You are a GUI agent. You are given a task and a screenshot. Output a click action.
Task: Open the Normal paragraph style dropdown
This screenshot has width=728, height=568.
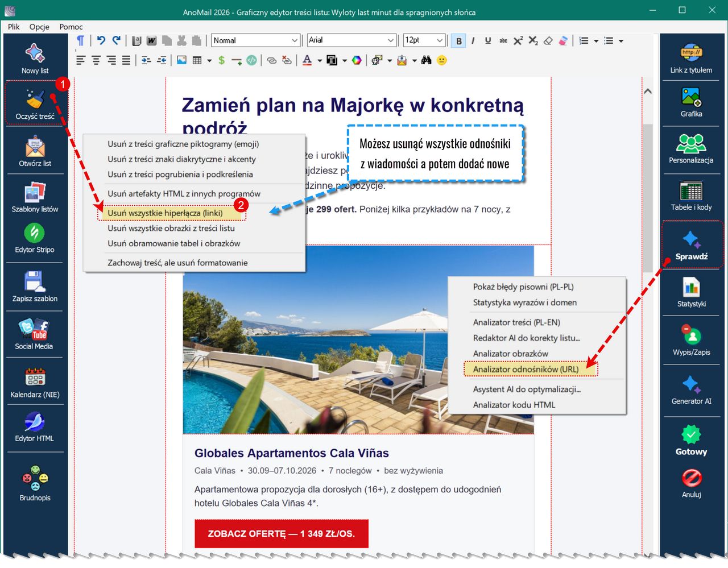click(255, 40)
